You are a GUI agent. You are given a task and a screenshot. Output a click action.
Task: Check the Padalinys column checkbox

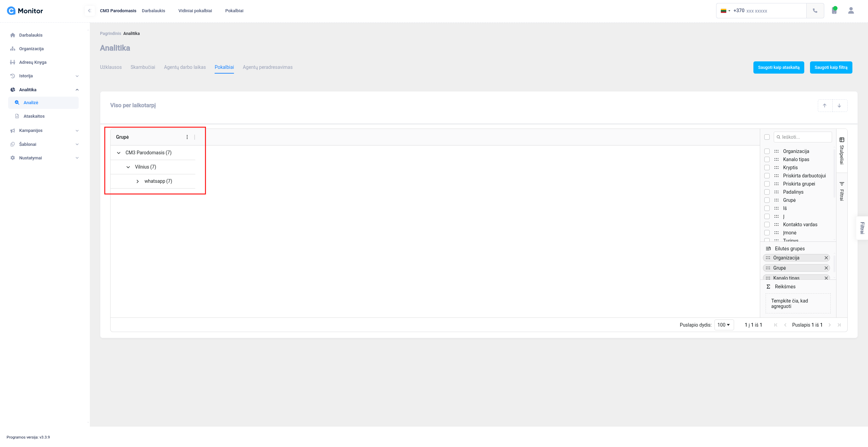pos(767,192)
